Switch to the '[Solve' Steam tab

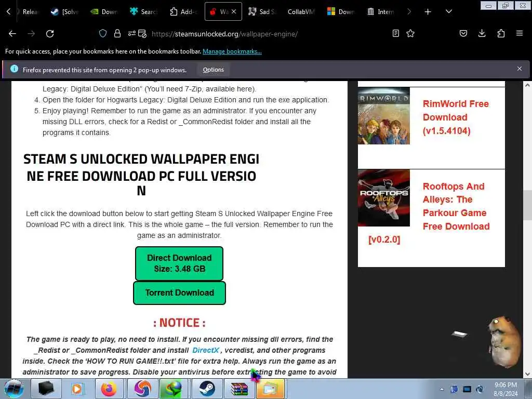65,11
